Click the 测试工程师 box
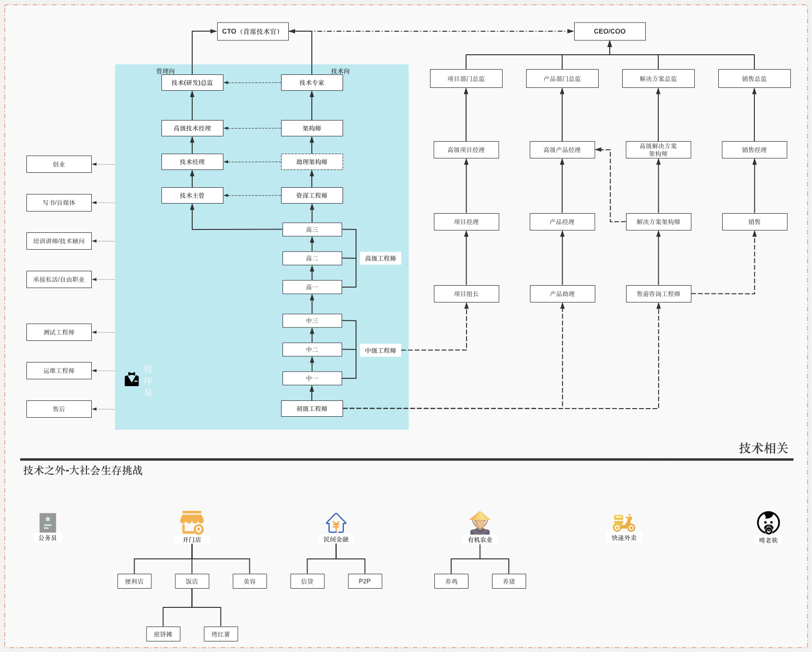The height and width of the screenshot is (652, 812). 59,332
